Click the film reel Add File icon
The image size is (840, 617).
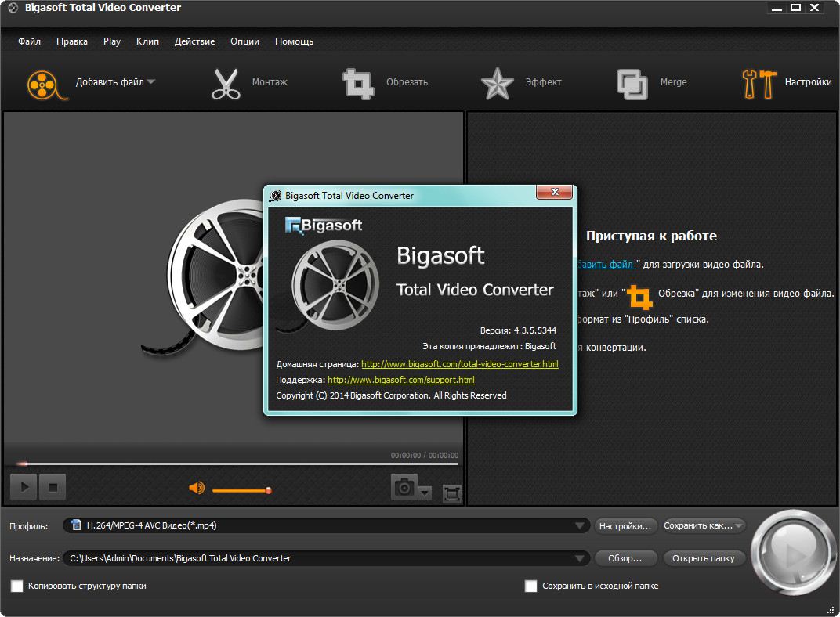pos(47,84)
